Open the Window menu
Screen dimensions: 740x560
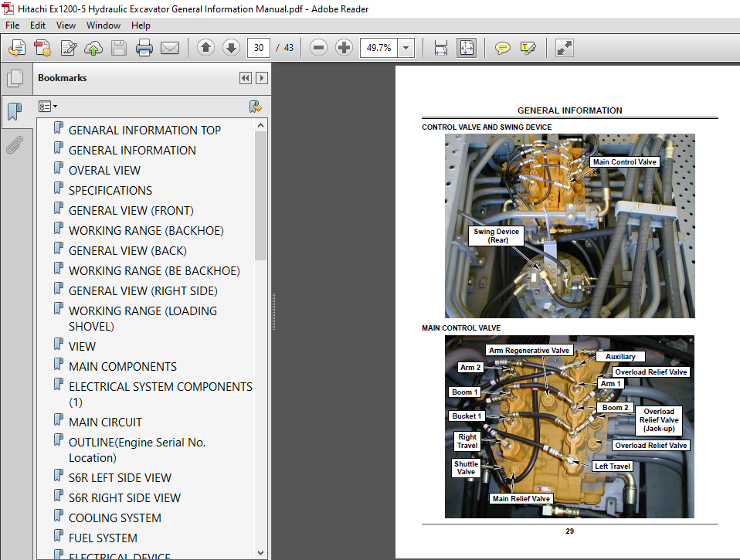pyautogui.click(x=104, y=25)
